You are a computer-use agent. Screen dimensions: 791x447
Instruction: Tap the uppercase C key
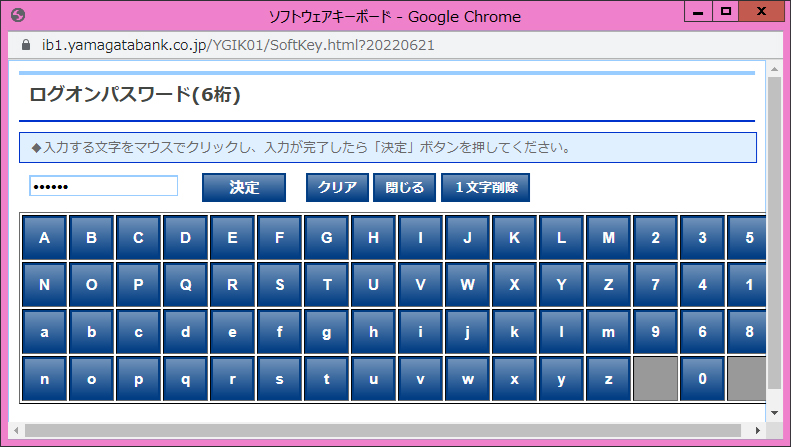(138, 238)
